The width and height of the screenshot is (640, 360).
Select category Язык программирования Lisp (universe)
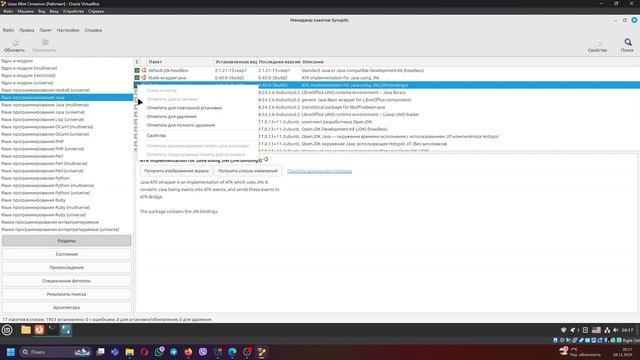66,120
